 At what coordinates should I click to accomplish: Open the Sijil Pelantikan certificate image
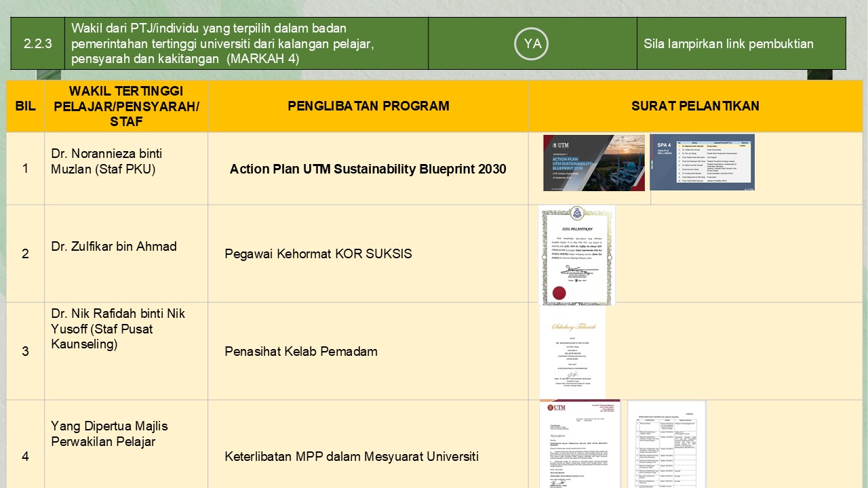[x=577, y=255]
